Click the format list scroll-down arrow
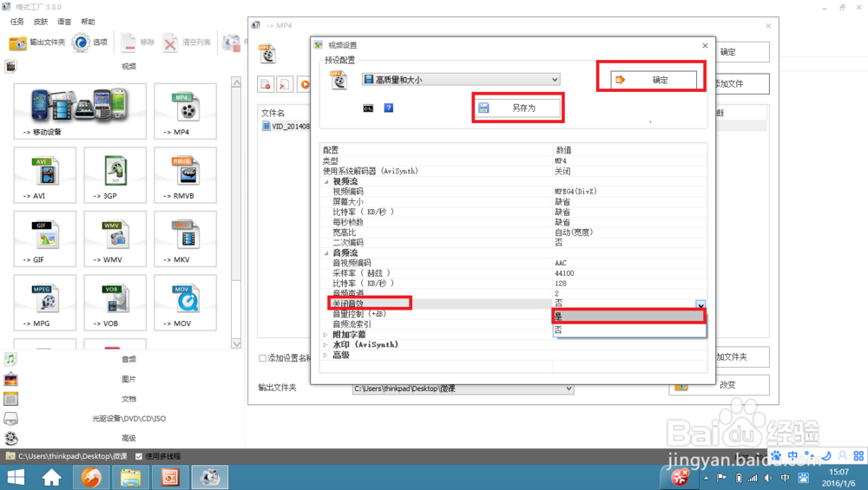 pos(236,343)
